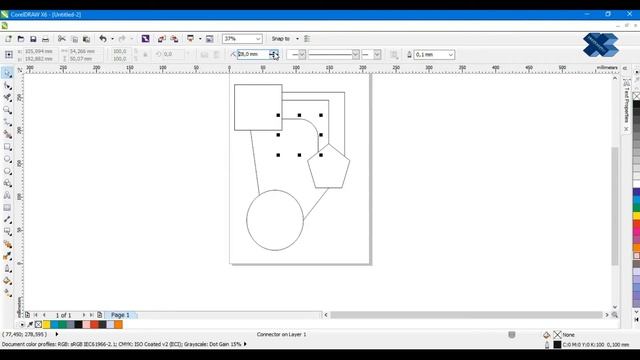Select the Blend effects tool in toolbox
The width and height of the screenshot is (640, 360).
point(7,244)
